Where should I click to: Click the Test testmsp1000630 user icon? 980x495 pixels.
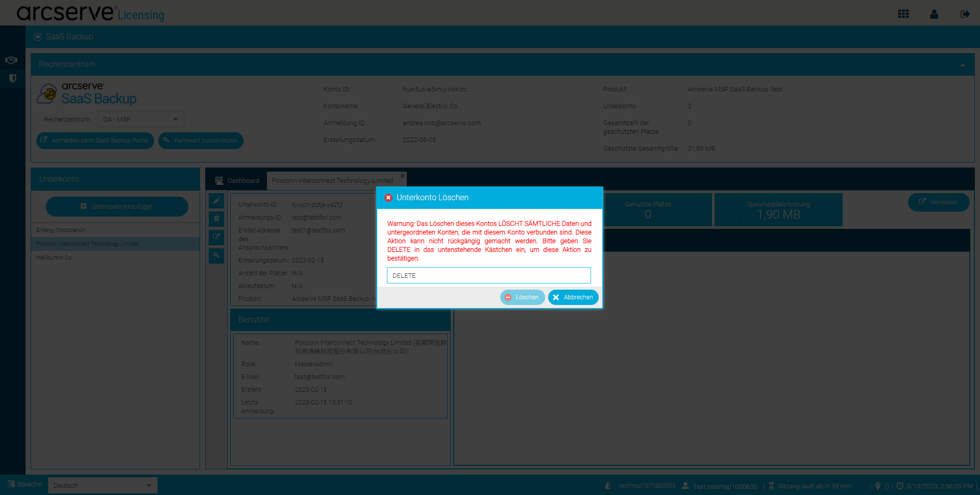[x=685, y=485]
